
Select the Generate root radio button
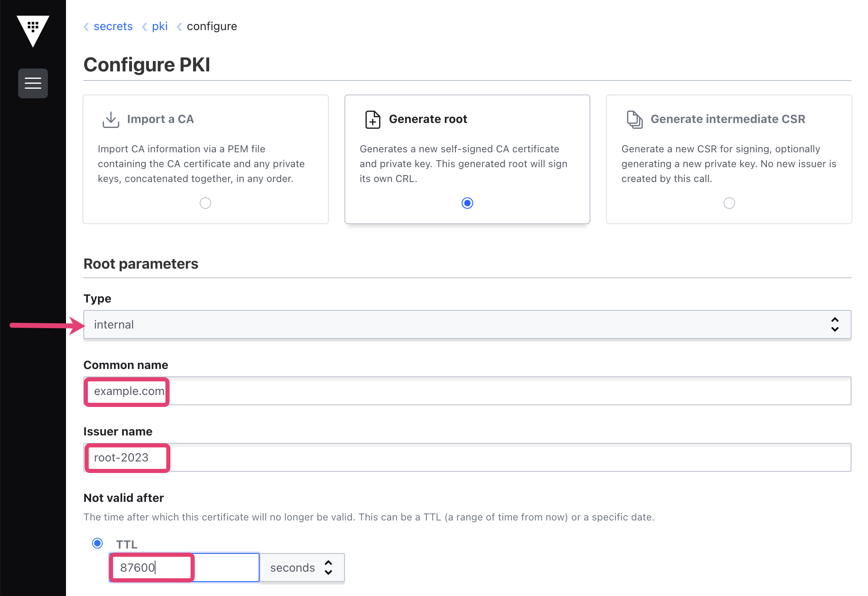467,203
